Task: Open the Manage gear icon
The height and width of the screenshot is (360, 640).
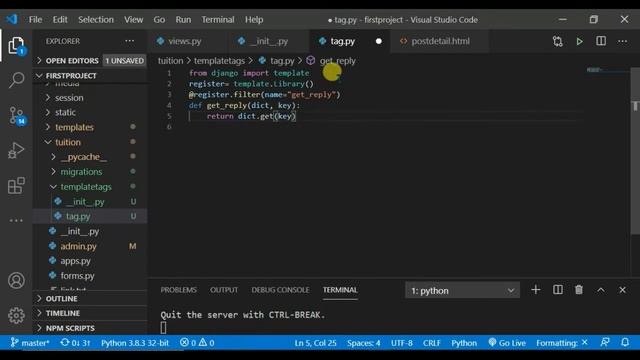Action: (x=16, y=315)
